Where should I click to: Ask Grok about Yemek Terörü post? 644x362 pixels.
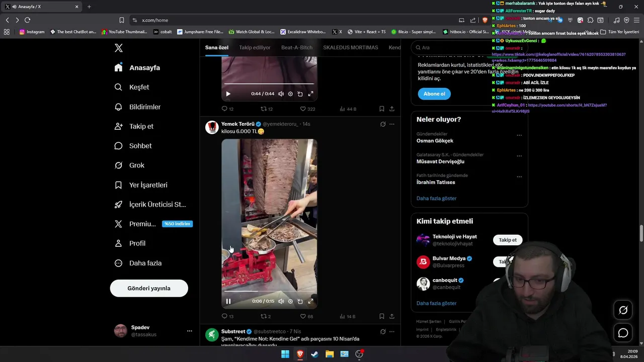(383, 124)
